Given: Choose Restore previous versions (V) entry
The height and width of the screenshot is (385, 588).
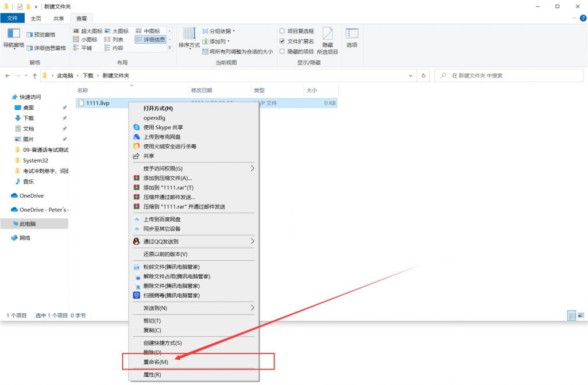Looking at the screenshot, I should 194,254.
